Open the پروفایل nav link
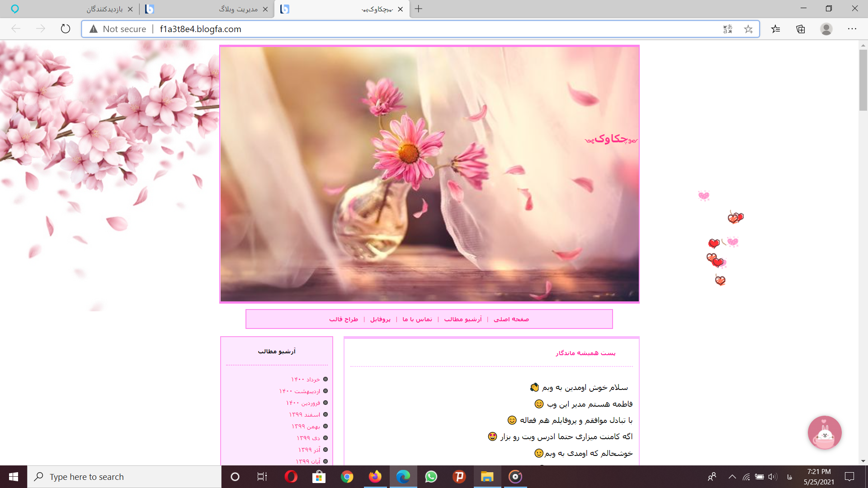The height and width of the screenshot is (488, 868). tap(380, 319)
